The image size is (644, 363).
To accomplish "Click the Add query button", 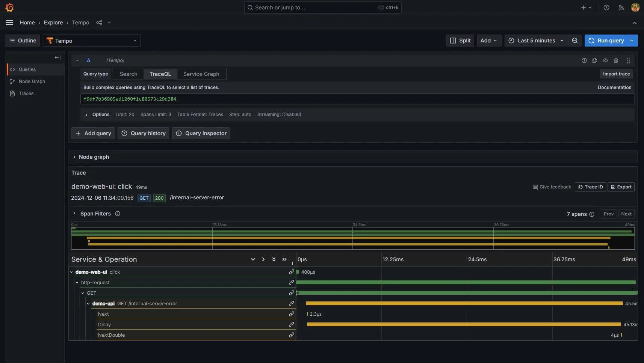I will click(x=93, y=133).
